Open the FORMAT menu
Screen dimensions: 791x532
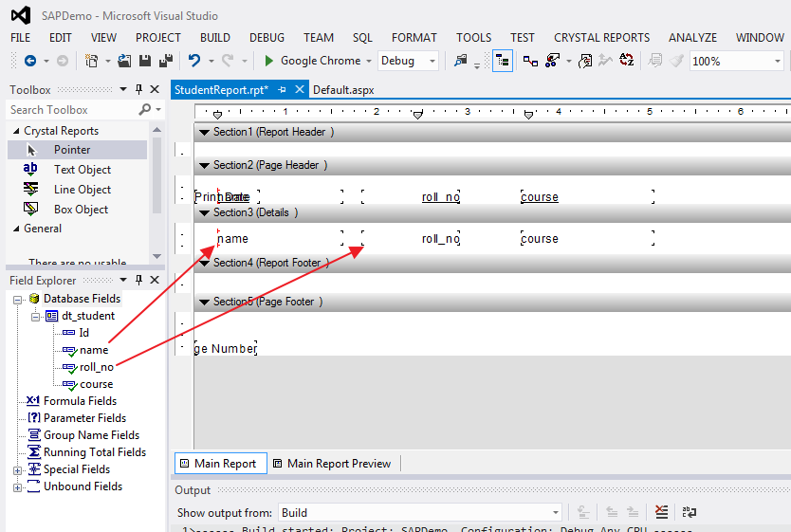click(414, 38)
